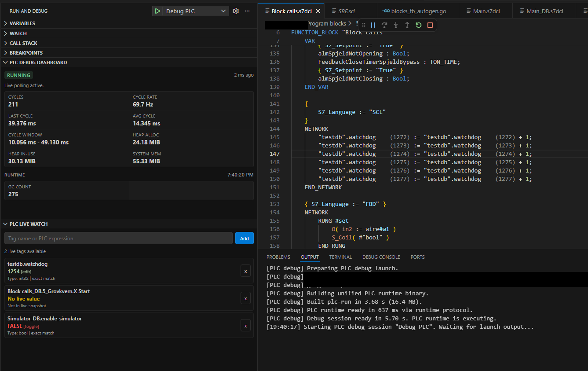Click the END_VAR keyword on line 139
The width and height of the screenshot is (588, 371).
pyautogui.click(x=317, y=87)
